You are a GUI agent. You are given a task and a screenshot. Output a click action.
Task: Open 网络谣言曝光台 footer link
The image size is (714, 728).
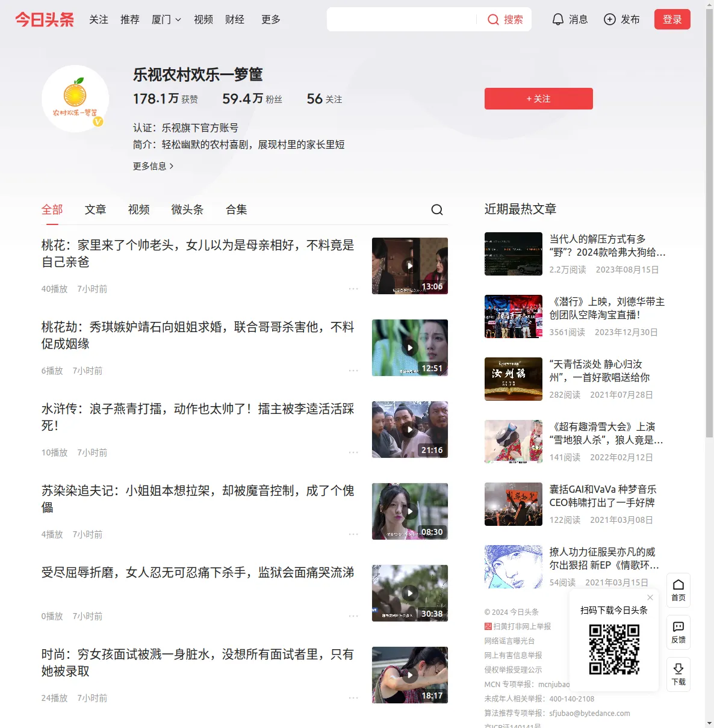pyautogui.click(x=509, y=641)
